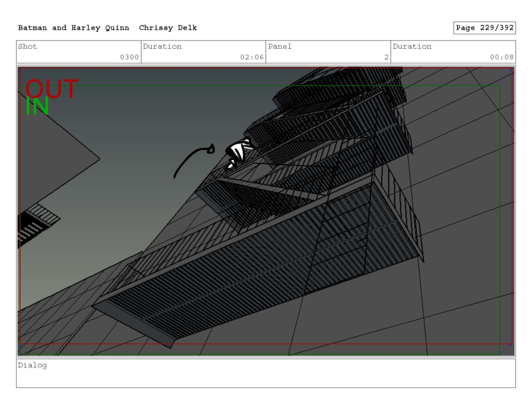Click the shot number value "0300"
The height and width of the screenshot is (412, 532).
tap(129, 57)
